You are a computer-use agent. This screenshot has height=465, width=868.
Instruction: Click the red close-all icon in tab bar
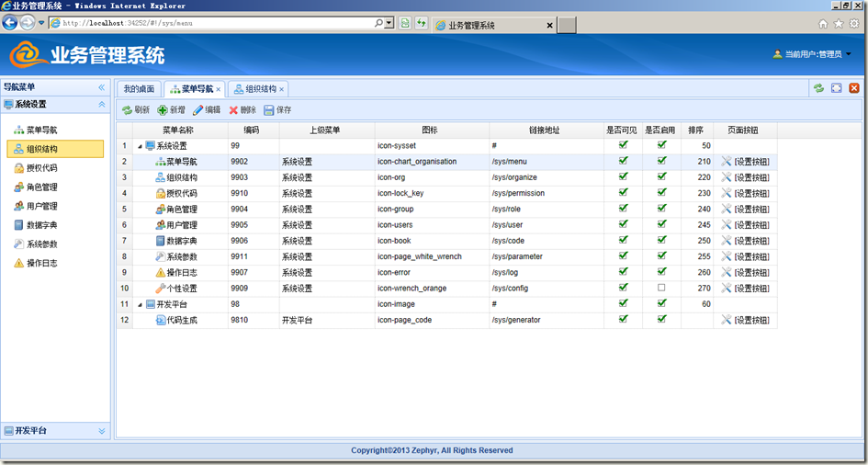click(854, 88)
